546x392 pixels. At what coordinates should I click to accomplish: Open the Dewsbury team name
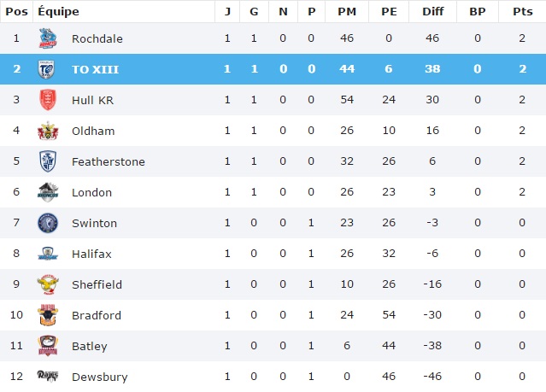pyautogui.click(x=98, y=377)
